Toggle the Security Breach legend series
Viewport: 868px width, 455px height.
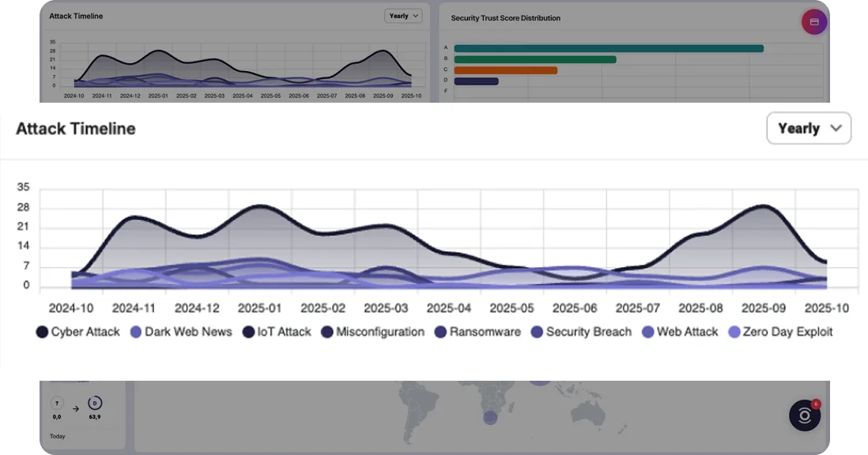pyautogui.click(x=581, y=332)
